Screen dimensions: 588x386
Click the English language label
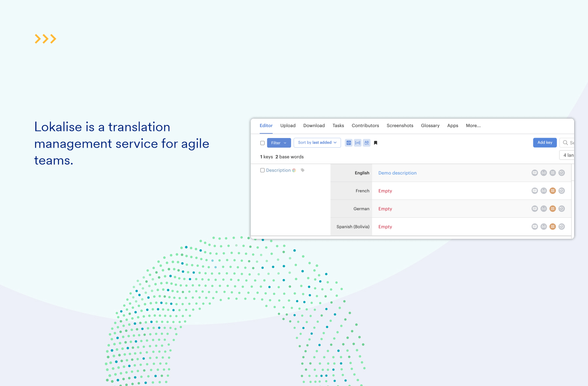pos(362,173)
